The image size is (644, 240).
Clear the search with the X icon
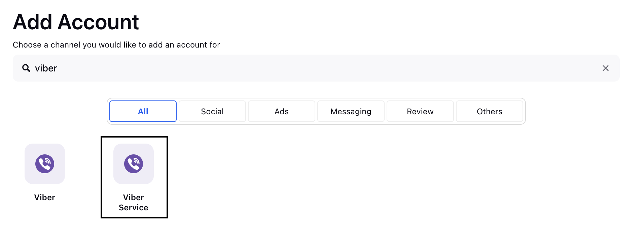coord(606,68)
